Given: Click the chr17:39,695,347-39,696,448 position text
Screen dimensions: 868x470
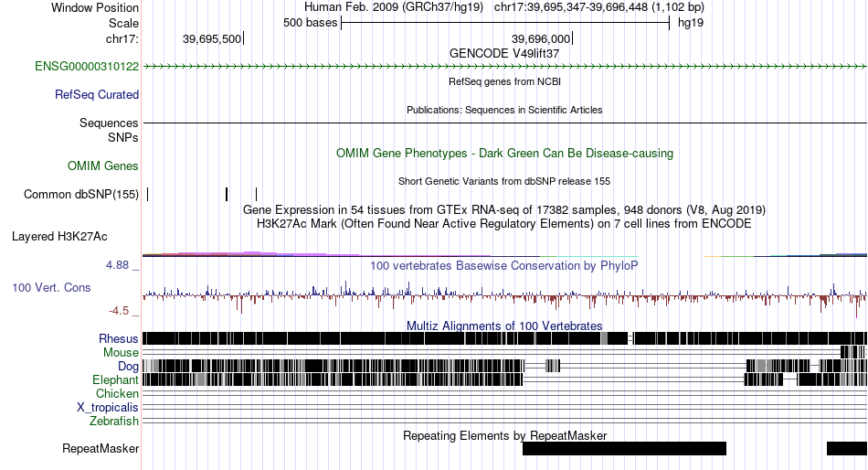Looking at the screenshot, I should pos(599,7).
